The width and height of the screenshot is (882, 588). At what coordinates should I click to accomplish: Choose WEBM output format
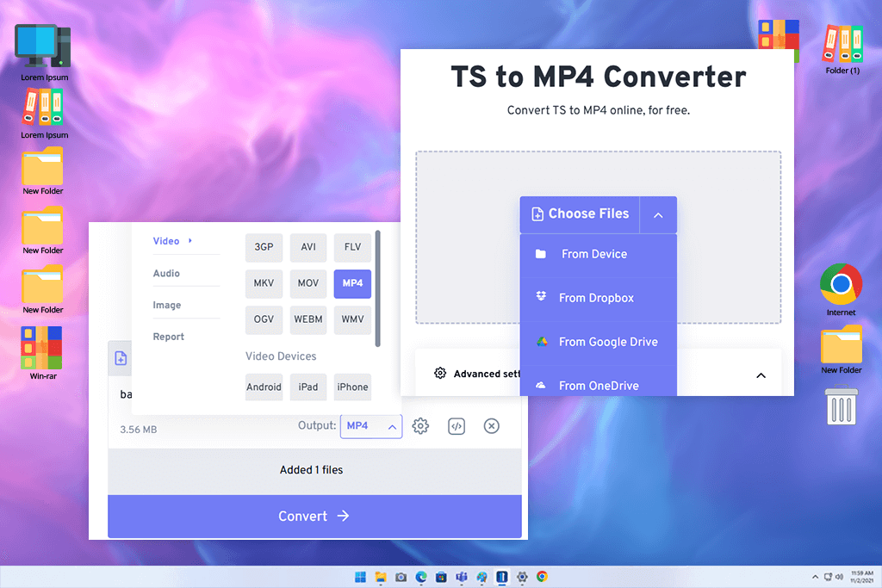coord(308,319)
